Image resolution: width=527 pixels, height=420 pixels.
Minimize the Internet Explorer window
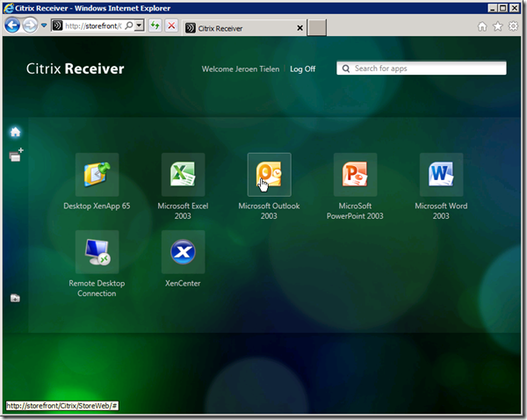(493, 8)
